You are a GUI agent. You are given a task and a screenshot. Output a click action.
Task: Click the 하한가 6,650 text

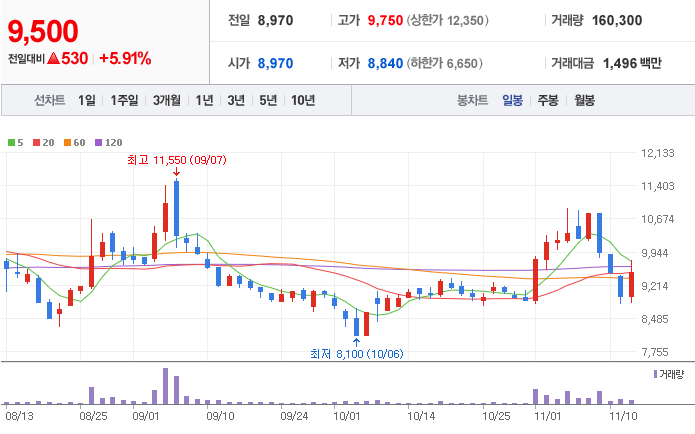coord(445,63)
